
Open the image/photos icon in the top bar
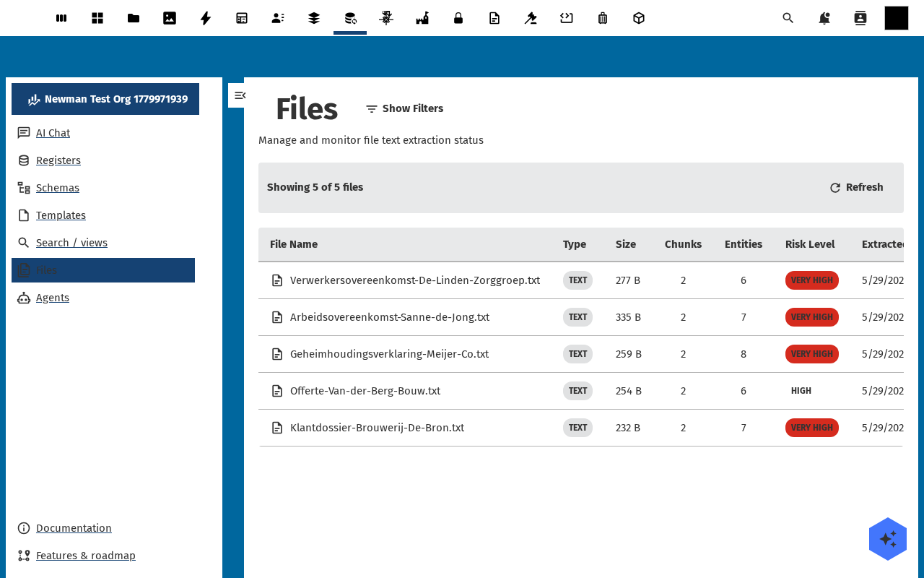[170, 18]
